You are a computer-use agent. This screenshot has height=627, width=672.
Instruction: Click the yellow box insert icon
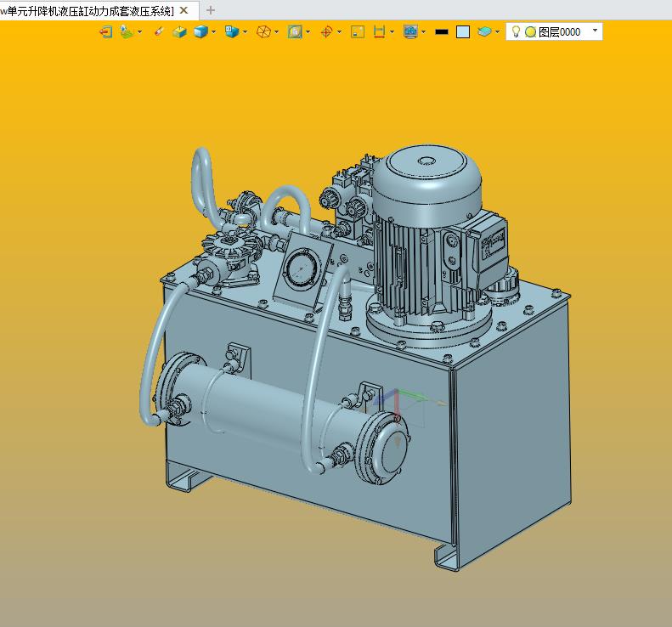(x=179, y=32)
